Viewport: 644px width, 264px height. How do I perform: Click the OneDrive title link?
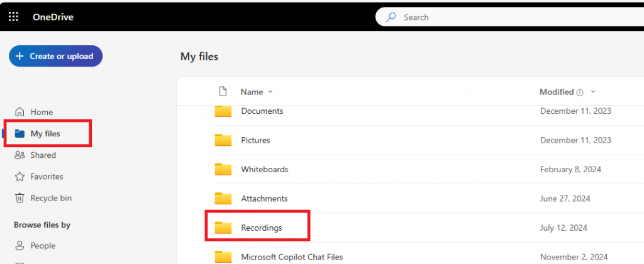tap(53, 17)
